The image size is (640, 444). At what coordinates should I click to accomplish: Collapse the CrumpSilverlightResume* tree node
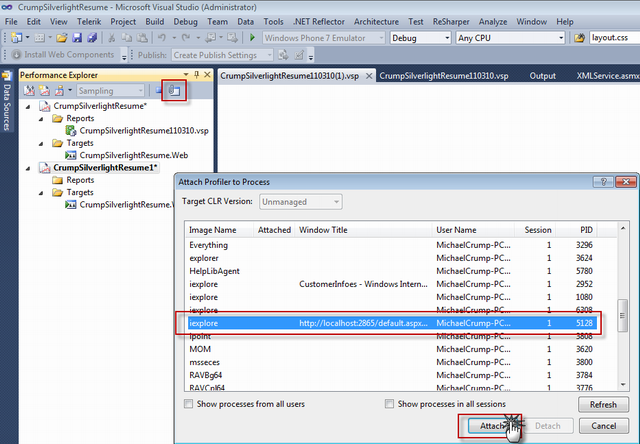(x=28, y=107)
